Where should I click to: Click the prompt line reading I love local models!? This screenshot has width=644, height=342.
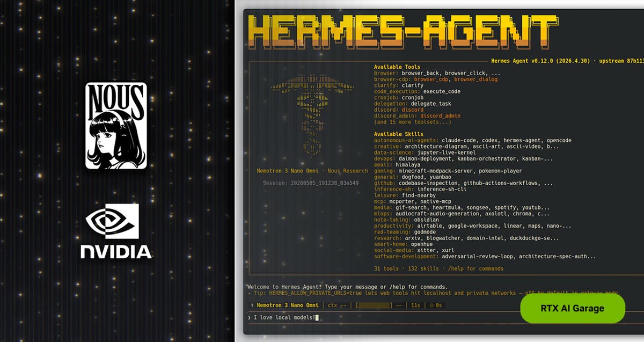[x=283, y=317]
